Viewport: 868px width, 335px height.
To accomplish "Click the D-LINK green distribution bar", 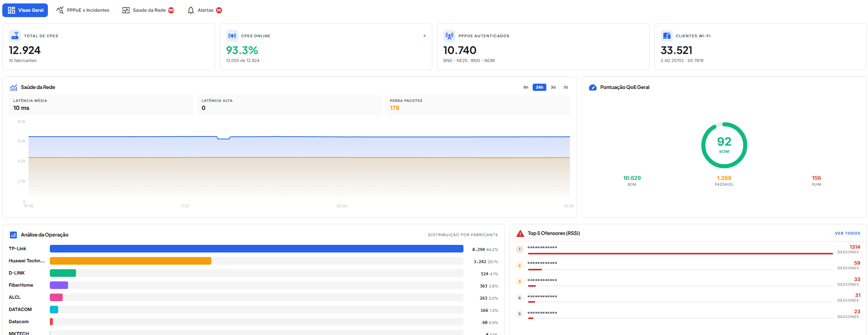I will coord(63,273).
